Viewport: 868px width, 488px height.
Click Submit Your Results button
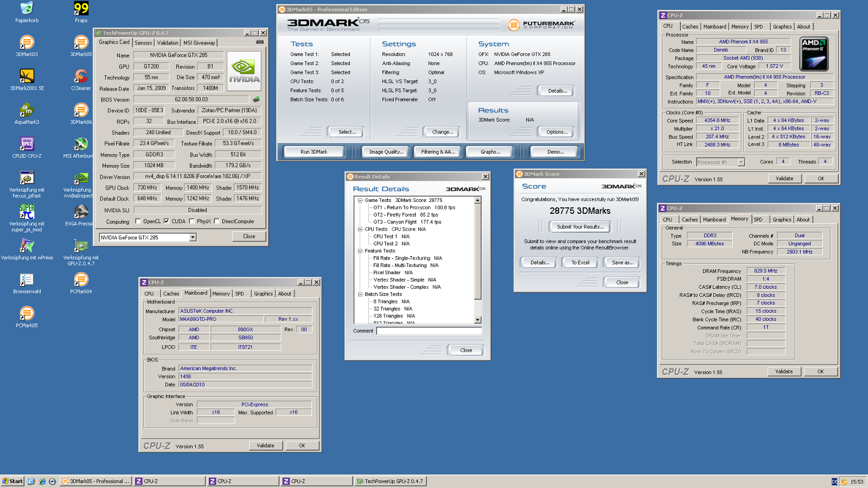[580, 227]
